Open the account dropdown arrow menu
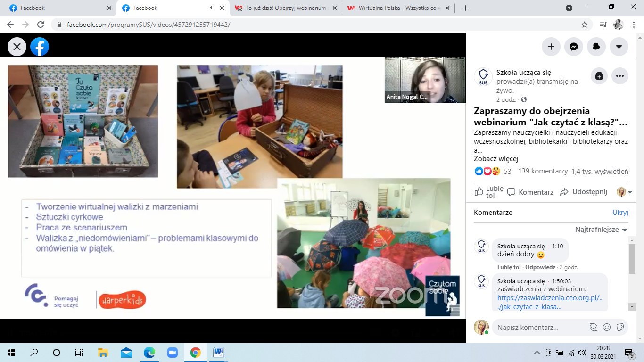Viewport: 644px width, 362px height. point(619,47)
